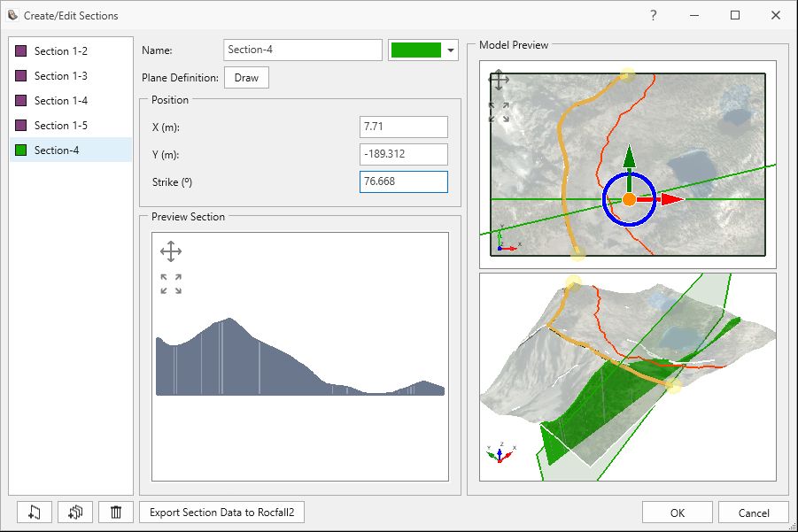
Task: Click the delete section trash icon
Action: 116,513
